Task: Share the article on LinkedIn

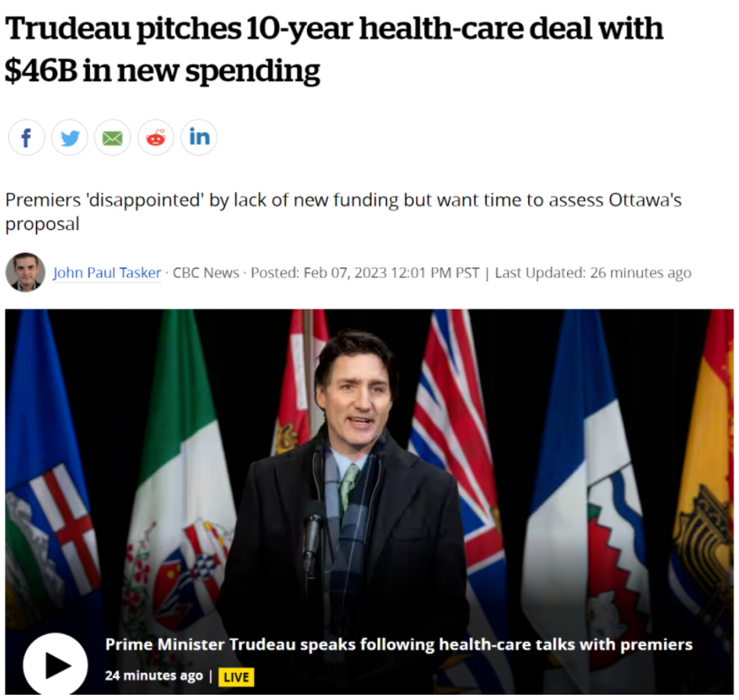Action: pos(199,138)
